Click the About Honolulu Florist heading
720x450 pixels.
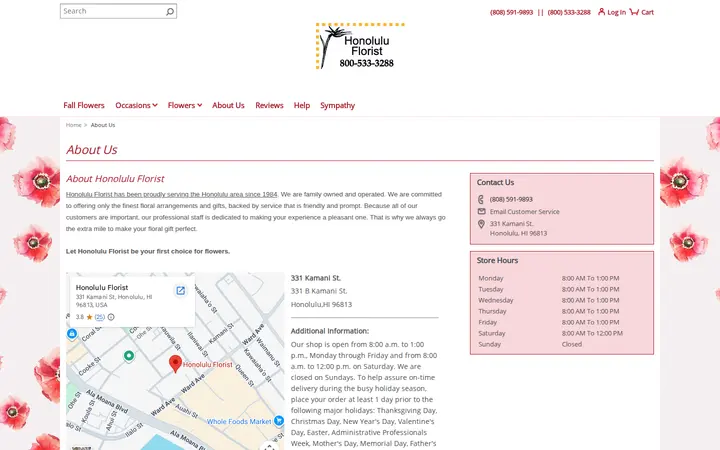115,179
